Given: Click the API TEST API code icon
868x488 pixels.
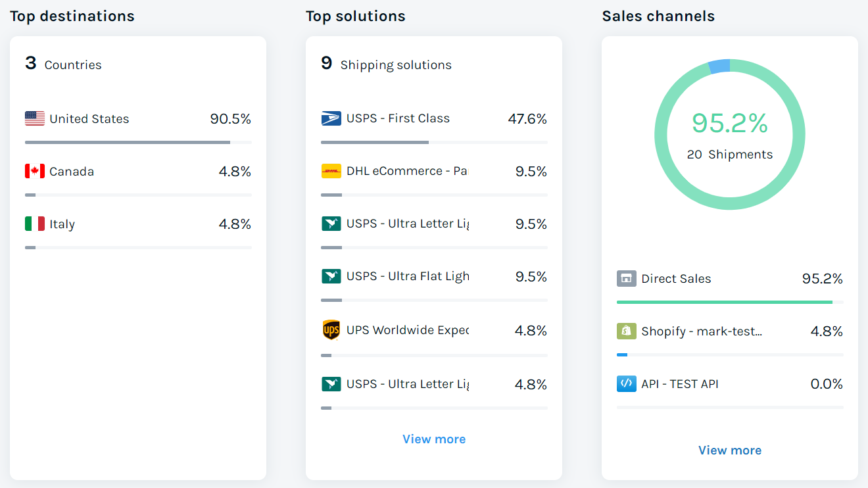Looking at the screenshot, I should tap(627, 384).
